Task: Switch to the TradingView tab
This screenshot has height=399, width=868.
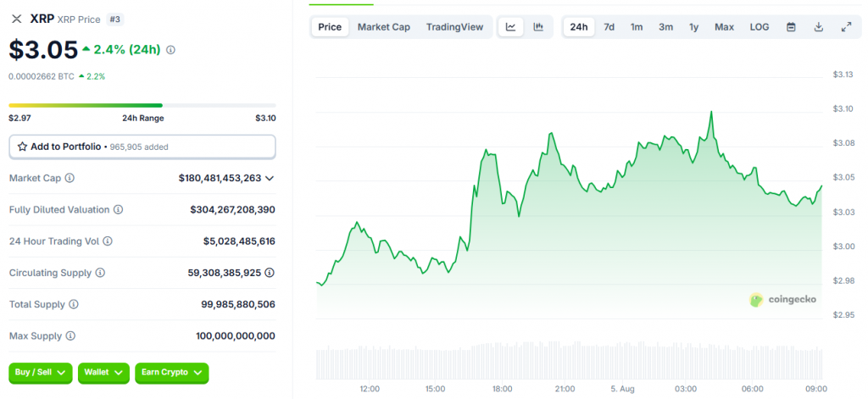Action: pos(454,27)
